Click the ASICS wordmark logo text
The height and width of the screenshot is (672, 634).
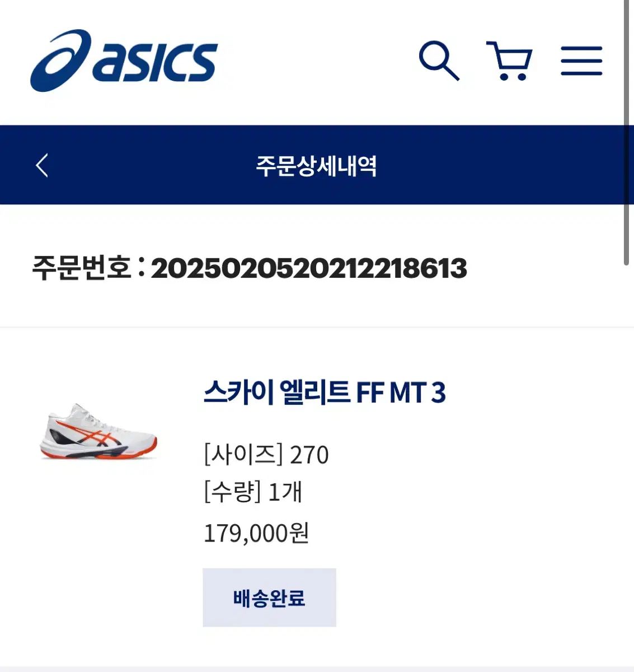coord(155,62)
